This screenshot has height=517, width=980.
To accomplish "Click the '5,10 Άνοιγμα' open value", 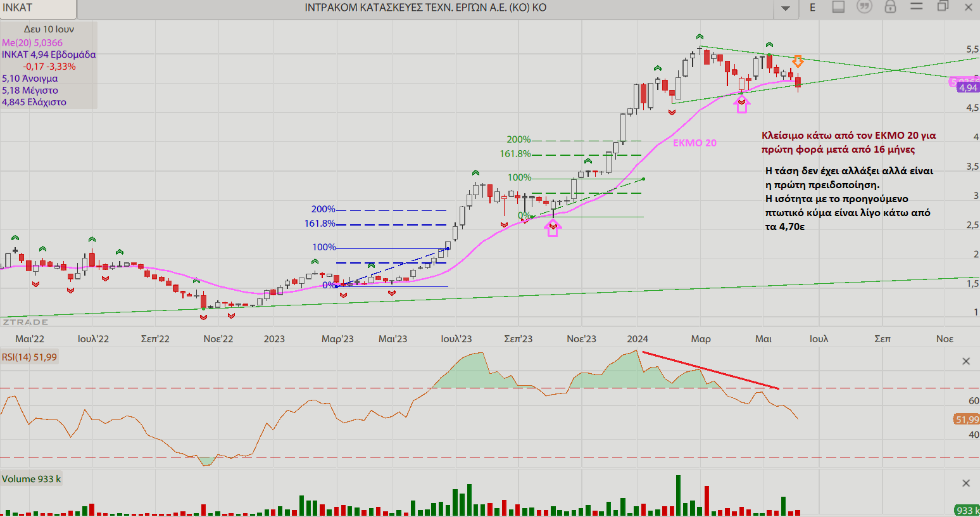I will [30, 79].
